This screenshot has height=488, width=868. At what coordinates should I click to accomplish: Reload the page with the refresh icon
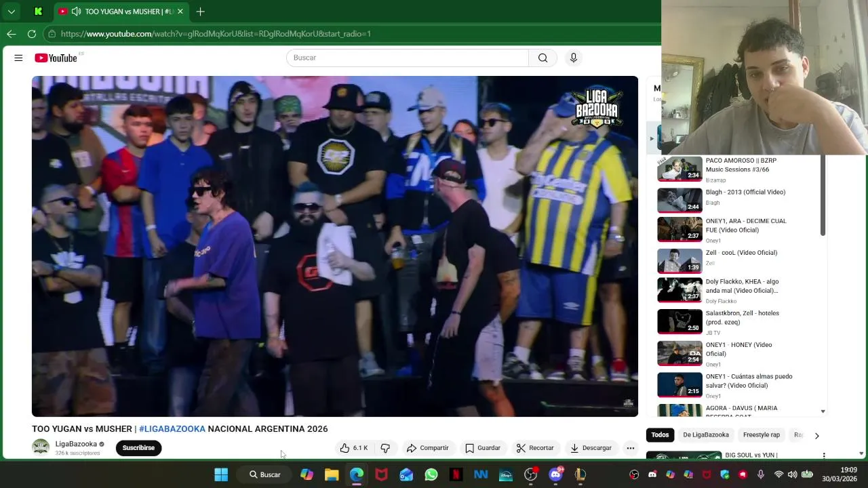coord(32,33)
